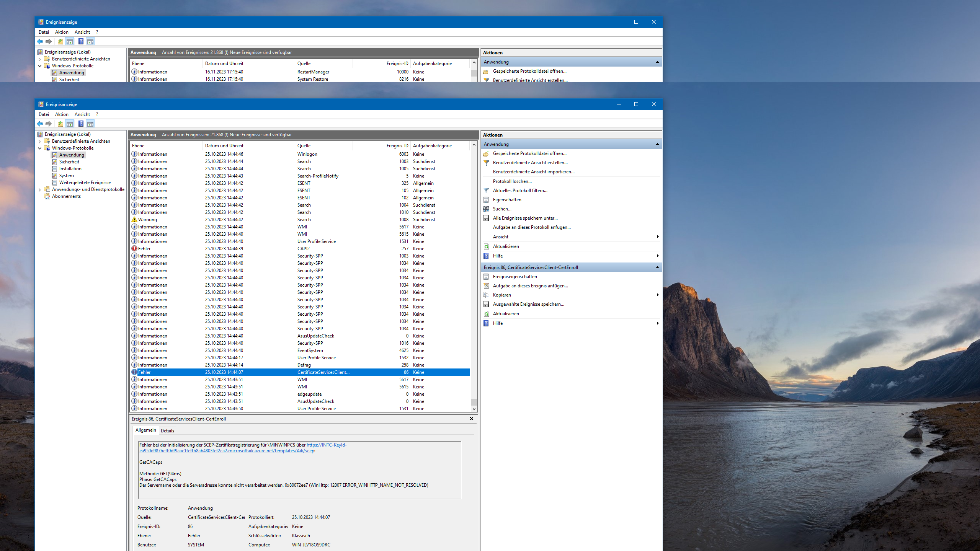Click the binoculars icon next to Suchen
The image size is (980, 551).
(x=486, y=209)
